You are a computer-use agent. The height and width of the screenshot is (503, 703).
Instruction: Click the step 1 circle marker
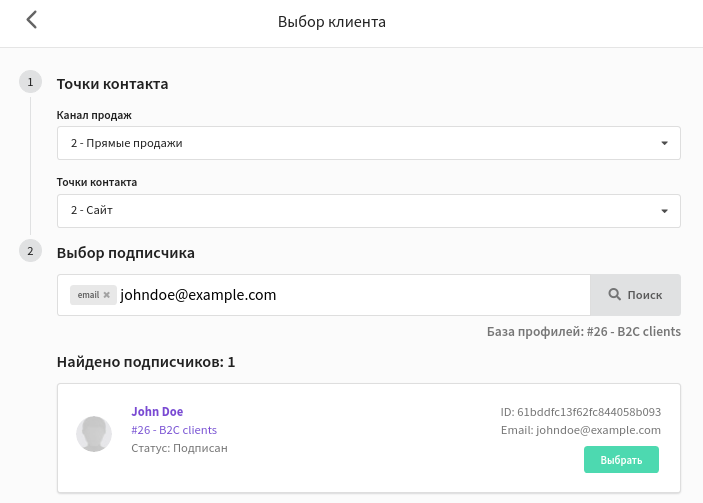pos(30,82)
